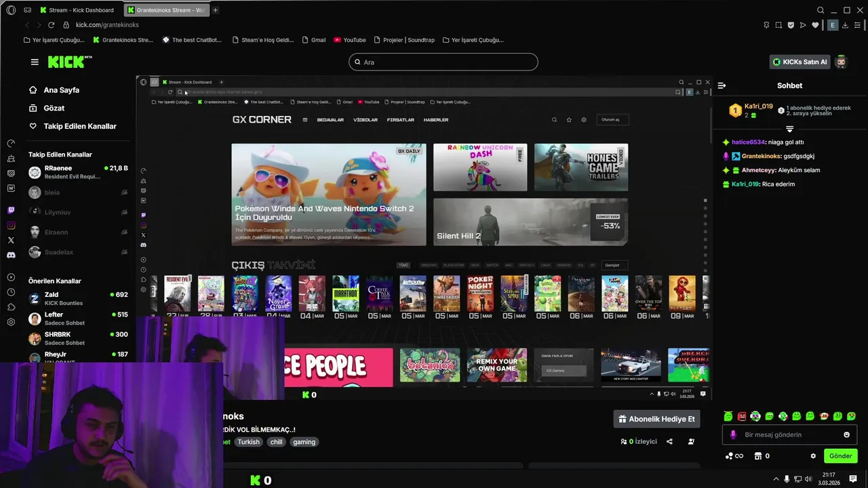Insert the first green emote
The width and height of the screenshot is (868, 488).
click(x=728, y=416)
